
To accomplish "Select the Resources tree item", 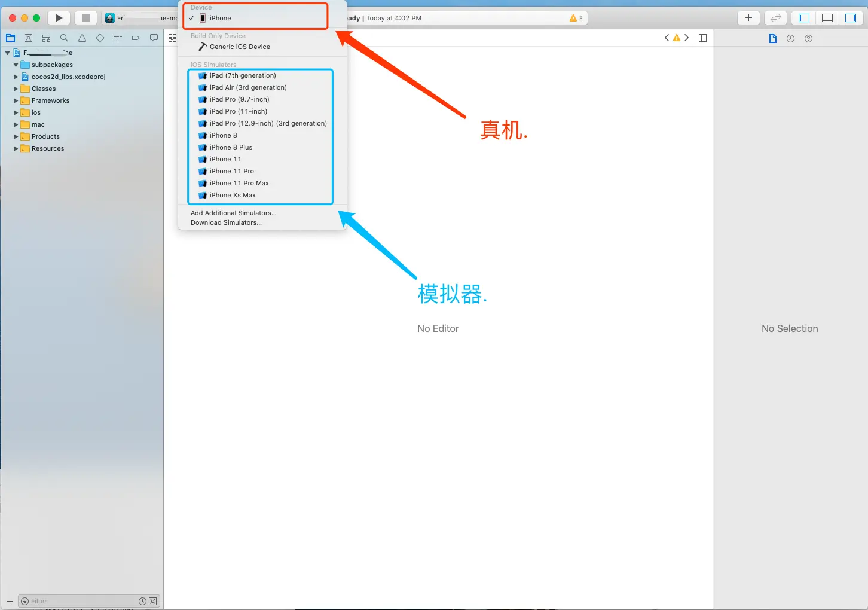I will pyautogui.click(x=82, y=148).
